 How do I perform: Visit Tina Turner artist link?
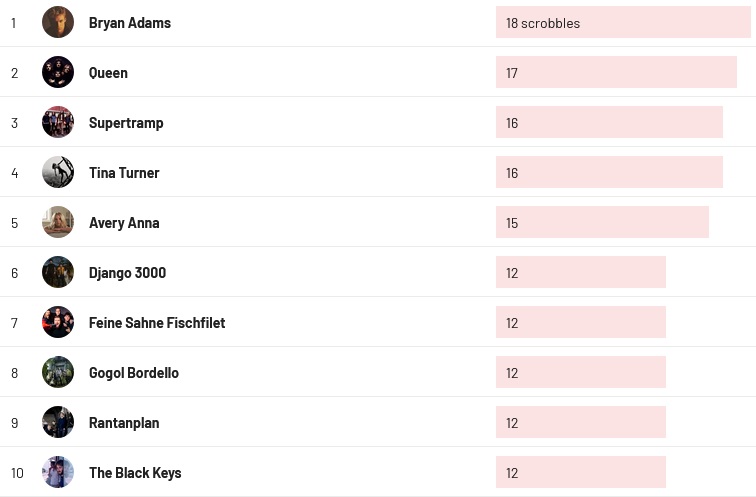(124, 173)
